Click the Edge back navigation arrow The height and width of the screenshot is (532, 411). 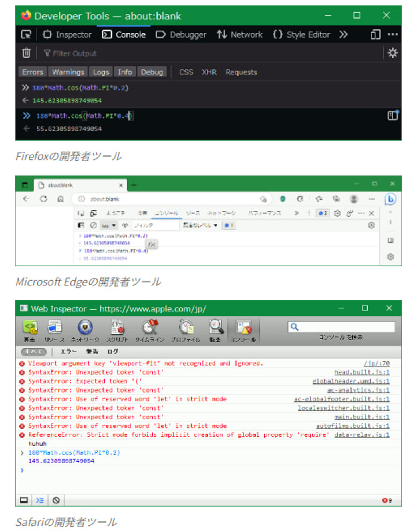(26, 199)
